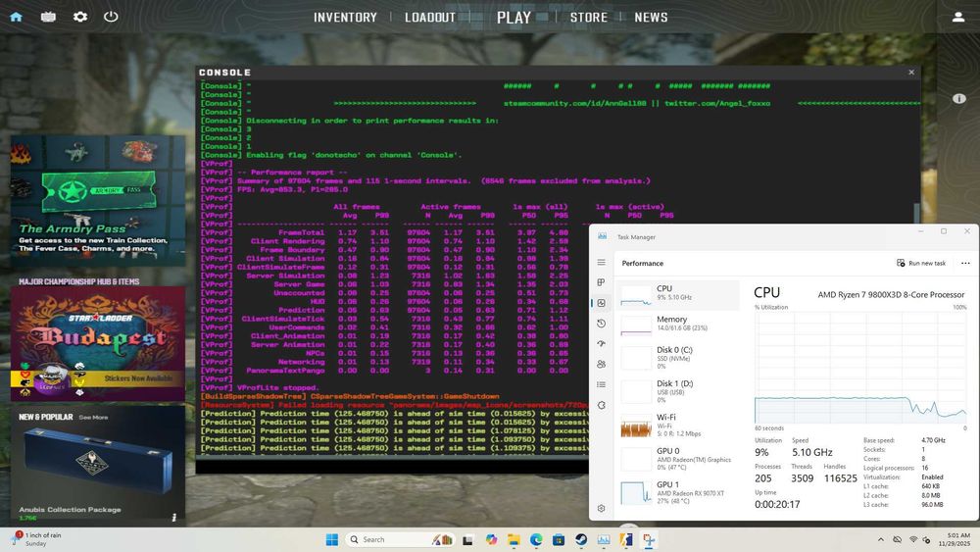Click the round info icon right of console
Screen dimensions: 980x552
(958, 98)
